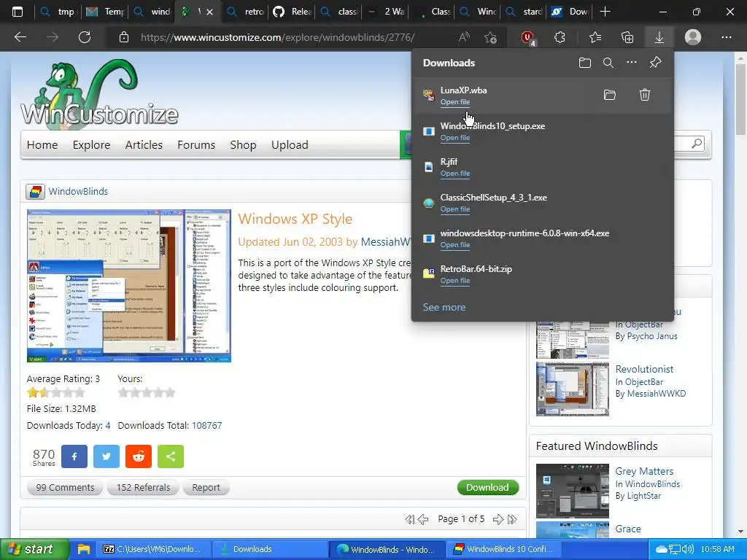Open the WindowBlinds category link

tap(78, 192)
